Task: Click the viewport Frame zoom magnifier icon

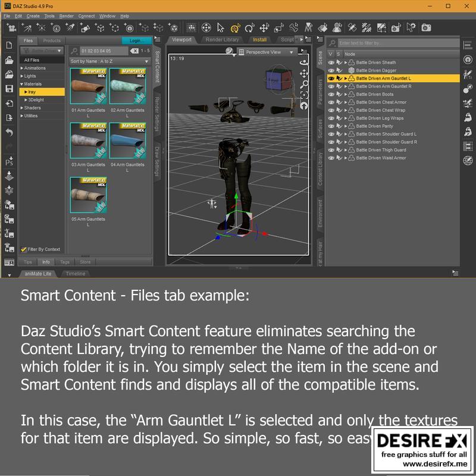Action: tap(304, 84)
